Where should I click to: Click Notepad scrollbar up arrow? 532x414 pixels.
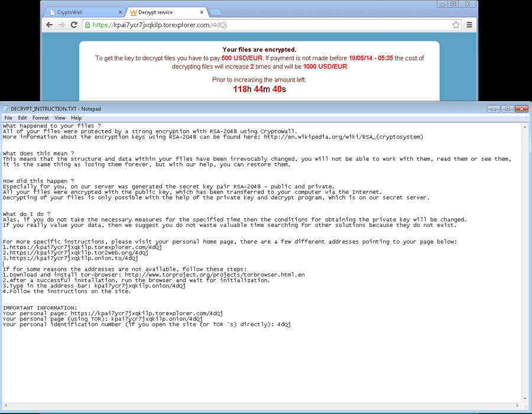525,127
